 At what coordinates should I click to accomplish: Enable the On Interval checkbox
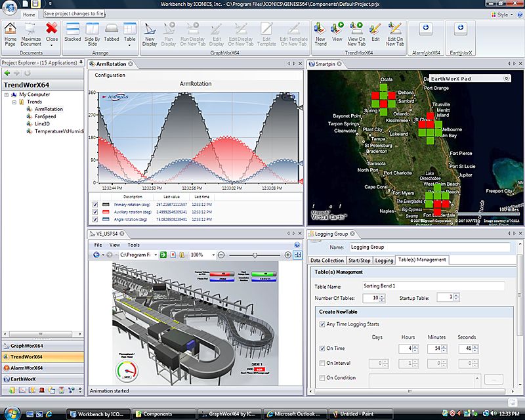click(322, 363)
